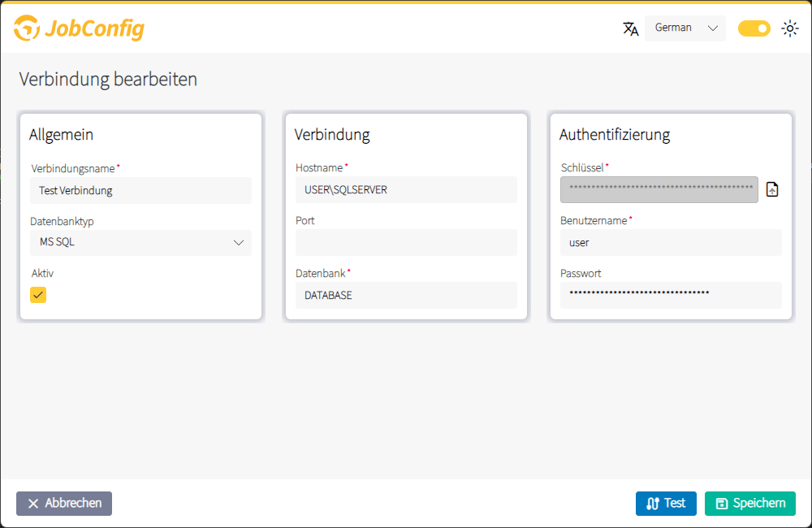
Task: Click the Authentifizierung card title
Action: pyautogui.click(x=615, y=135)
